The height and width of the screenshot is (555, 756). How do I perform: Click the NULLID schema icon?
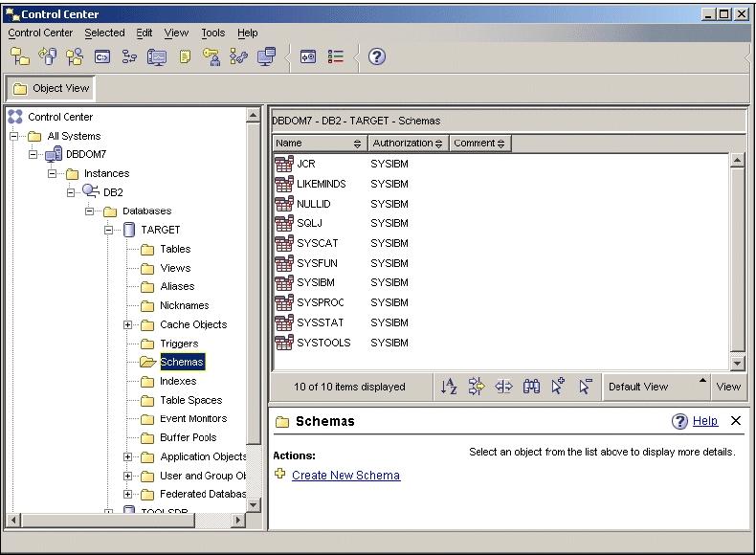click(x=284, y=204)
